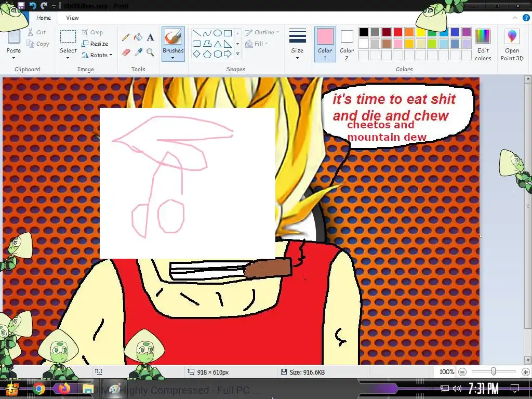Open the Paste dropdown arrow
This screenshot has height=399, width=532.
click(x=14, y=58)
